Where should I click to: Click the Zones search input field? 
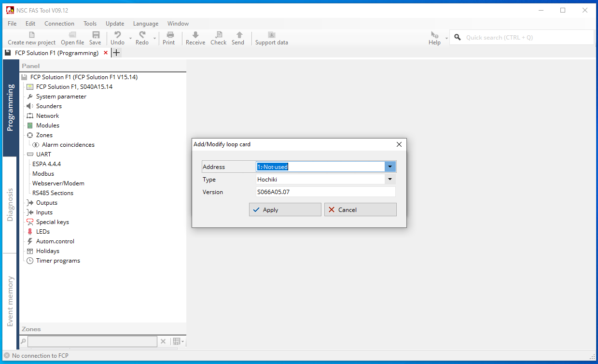click(92, 341)
